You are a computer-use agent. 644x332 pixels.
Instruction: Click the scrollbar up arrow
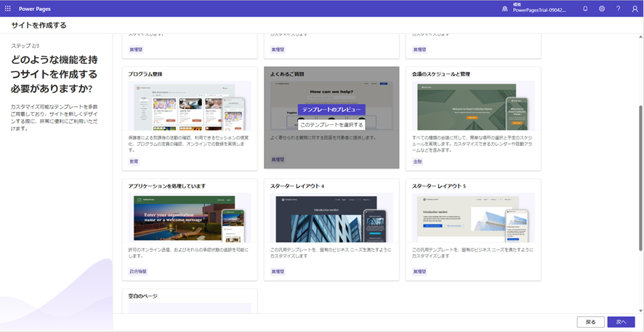click(x=640, y=37)
